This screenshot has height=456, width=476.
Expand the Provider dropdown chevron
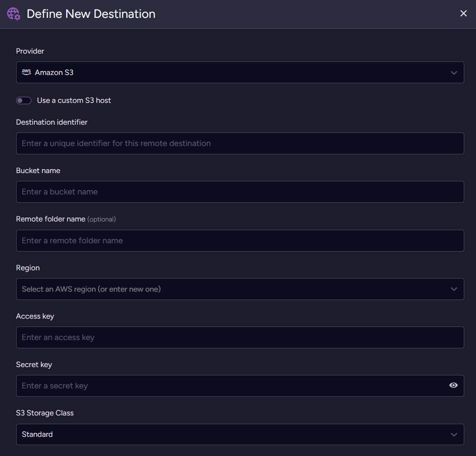(x=454, y=73)
